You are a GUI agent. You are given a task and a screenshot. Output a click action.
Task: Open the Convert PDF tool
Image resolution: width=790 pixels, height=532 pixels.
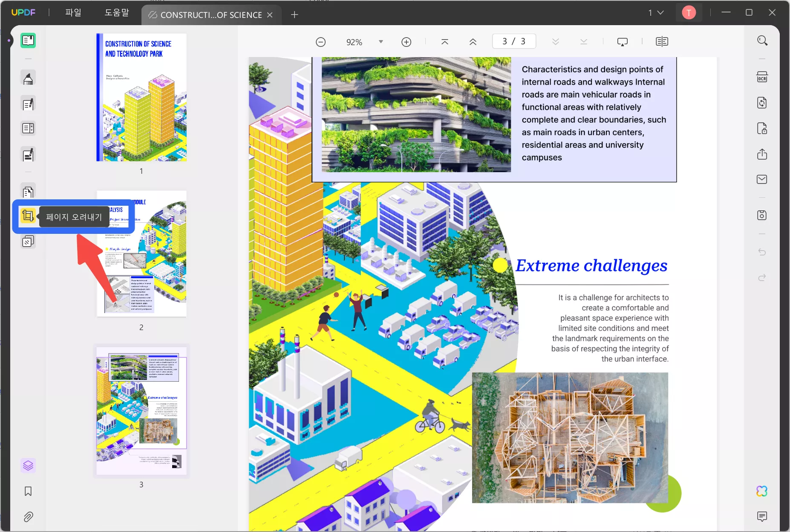click(762, 103)
